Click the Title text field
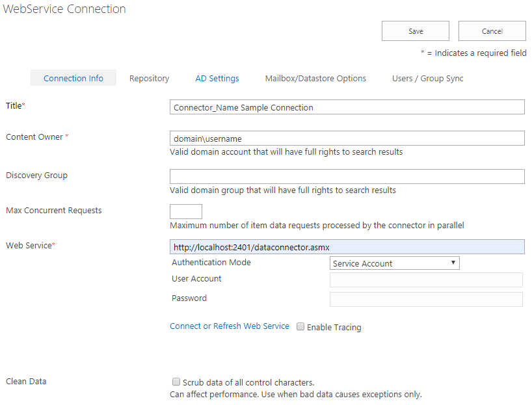Viewport: 532px width, 405px height. tap(347, 107)
